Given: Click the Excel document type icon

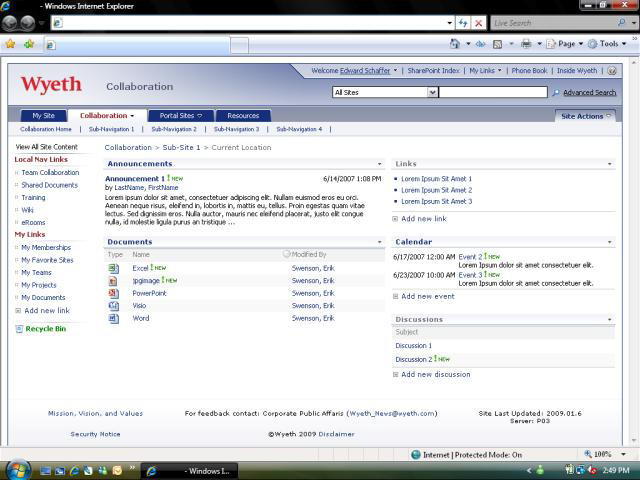Looking at the screenshot, I should 113,268.
